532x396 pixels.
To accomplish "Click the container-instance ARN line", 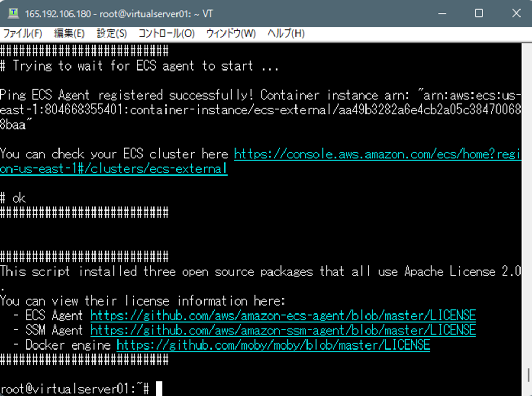I will 261,110.
